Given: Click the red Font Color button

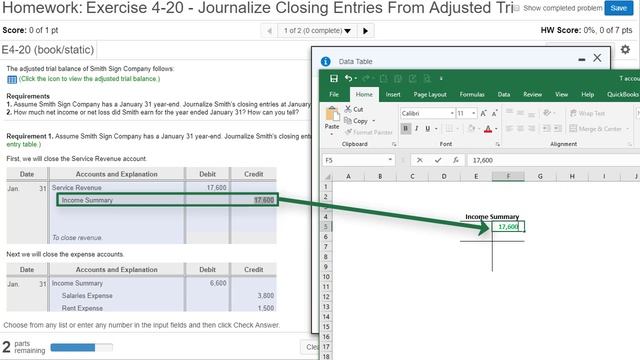Looking at the screenshot, I should tap(488, 129).
